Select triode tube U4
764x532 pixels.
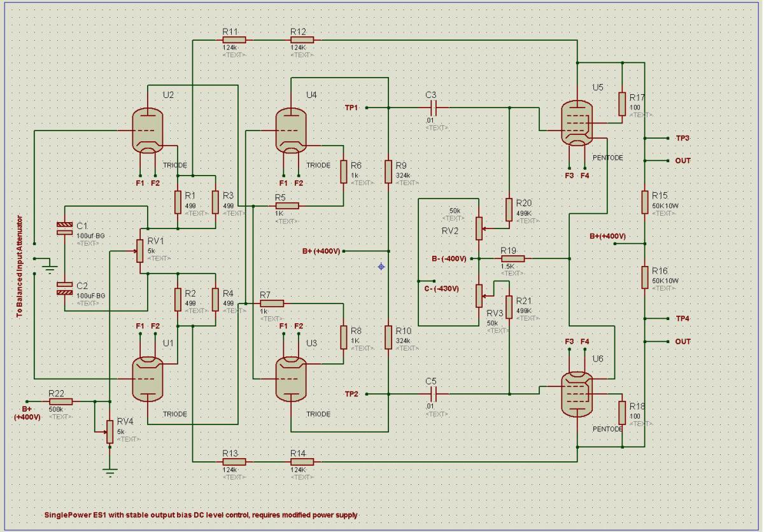(x=291, y=130)
